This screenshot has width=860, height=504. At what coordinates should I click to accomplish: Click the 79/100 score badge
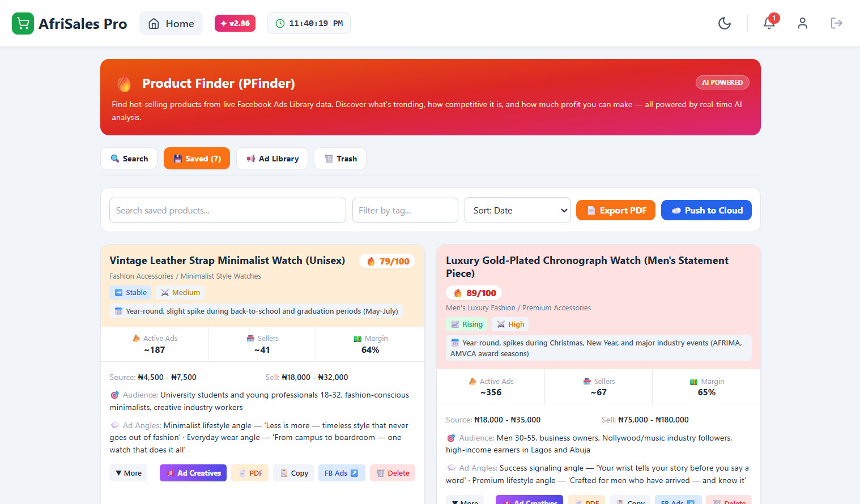388,261
